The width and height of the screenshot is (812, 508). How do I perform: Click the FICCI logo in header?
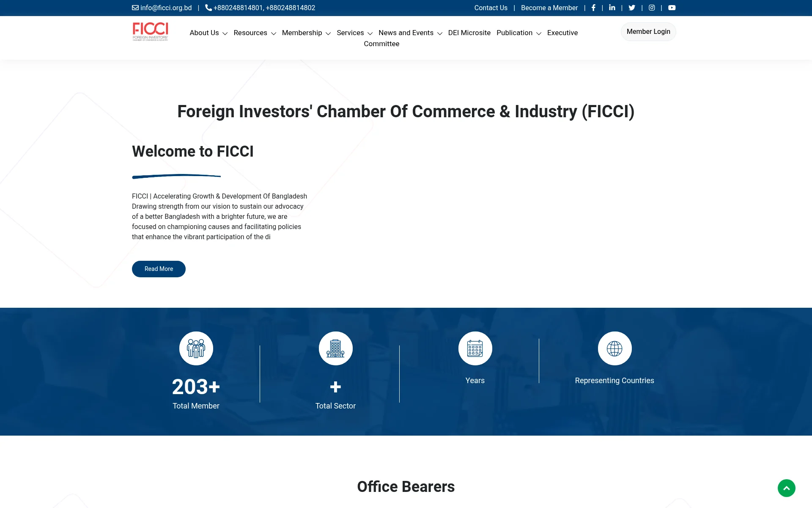[150, 32]
